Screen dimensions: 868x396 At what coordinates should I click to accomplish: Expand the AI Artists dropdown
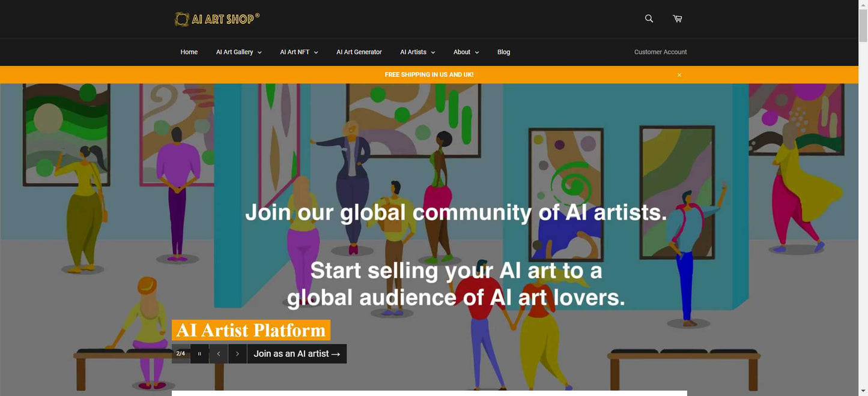[x=417, y=52]
